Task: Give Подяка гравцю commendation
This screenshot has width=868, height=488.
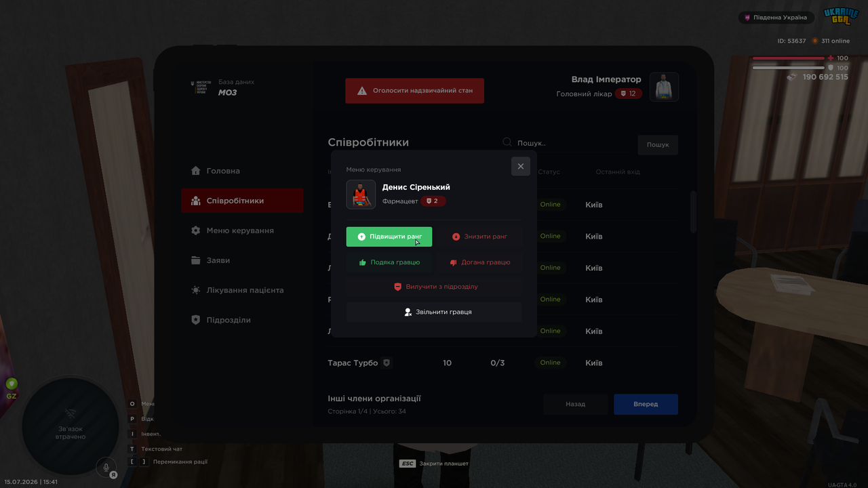Action: tap(389, 262)
